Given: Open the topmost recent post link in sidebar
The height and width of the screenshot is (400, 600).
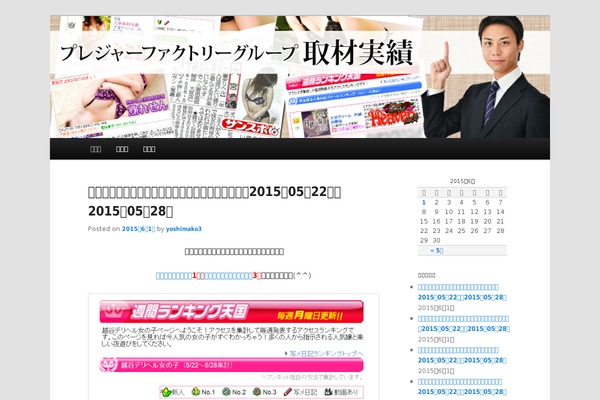Looking at the screenshot, I should (462, 292).
